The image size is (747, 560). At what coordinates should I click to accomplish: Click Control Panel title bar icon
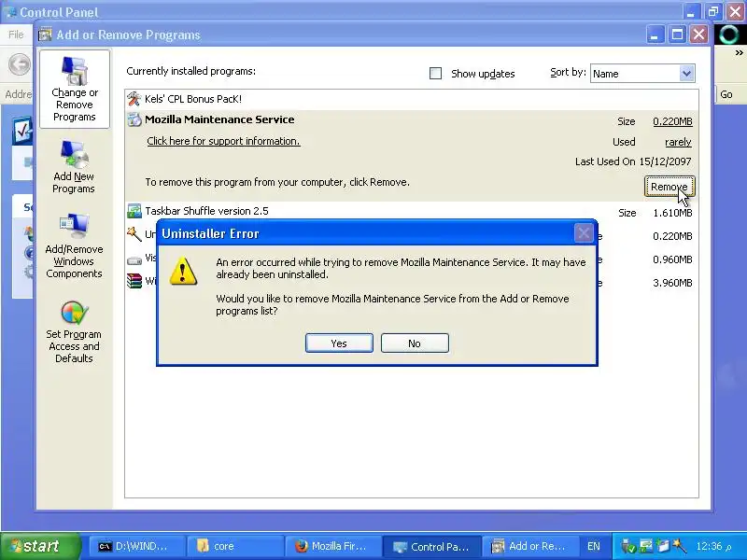tap(11, 11)
